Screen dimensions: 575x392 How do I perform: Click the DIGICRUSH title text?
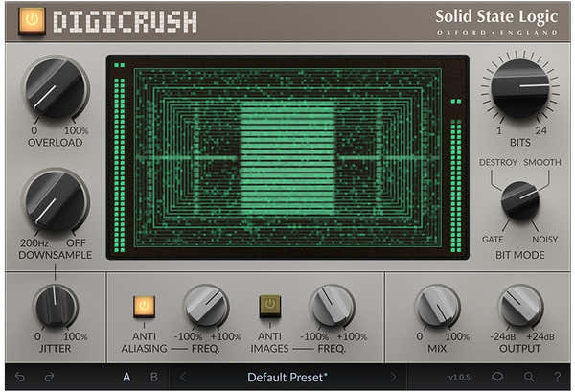coord(126,21)
